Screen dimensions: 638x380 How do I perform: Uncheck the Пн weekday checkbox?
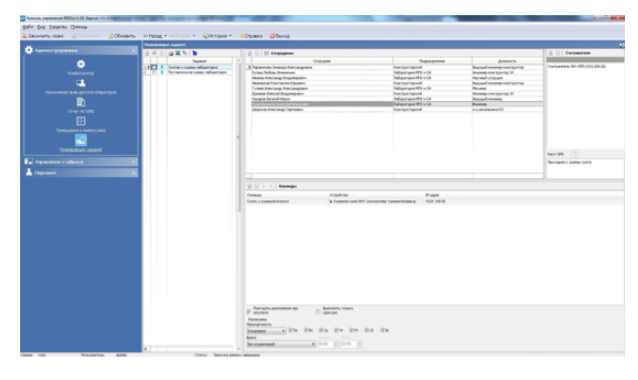(291, 330)
